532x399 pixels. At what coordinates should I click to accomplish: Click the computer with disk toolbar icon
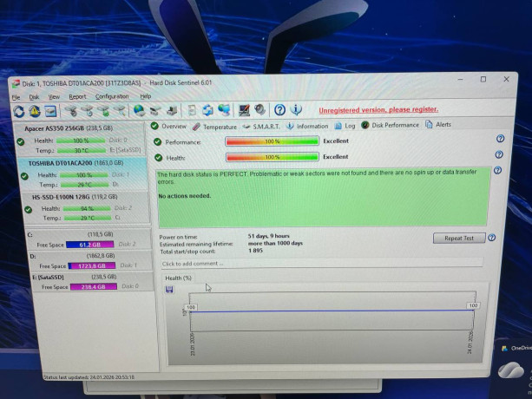(172, 110)
